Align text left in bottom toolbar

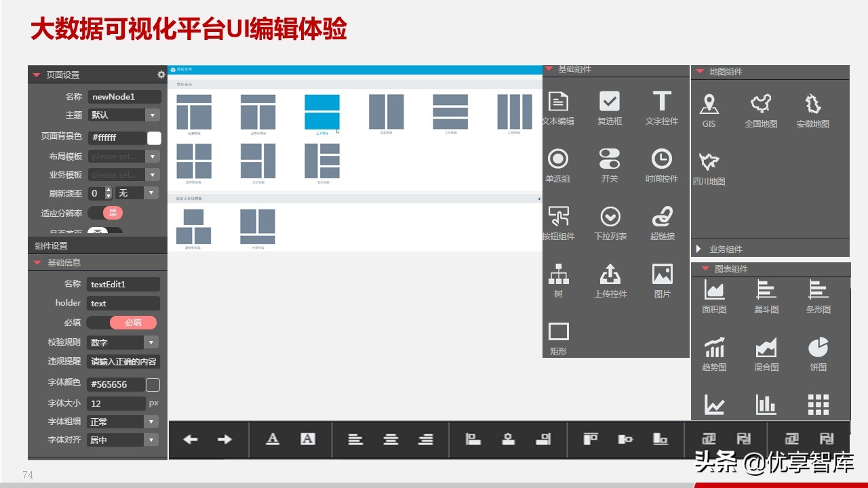pyautogui.click(x=355, y=439)
